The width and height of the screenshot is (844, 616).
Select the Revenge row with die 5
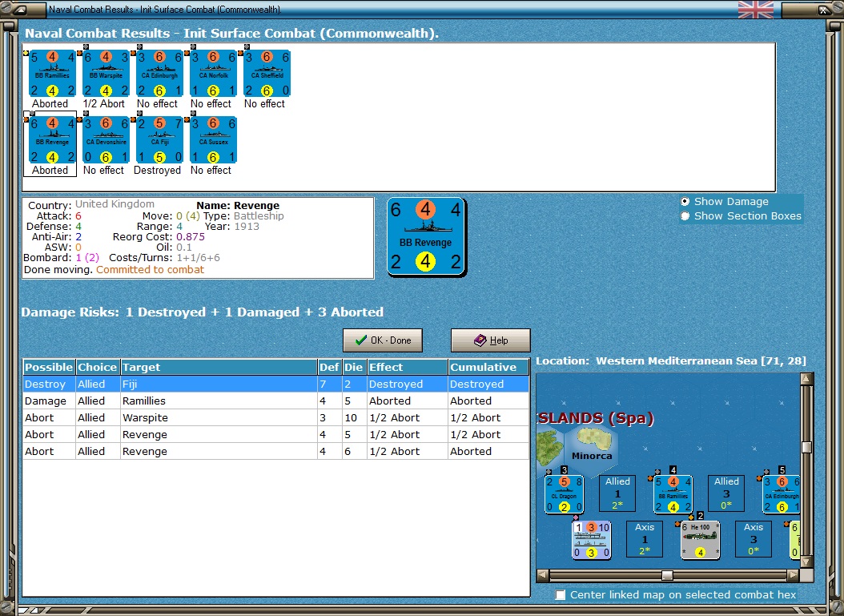[275, 434]
